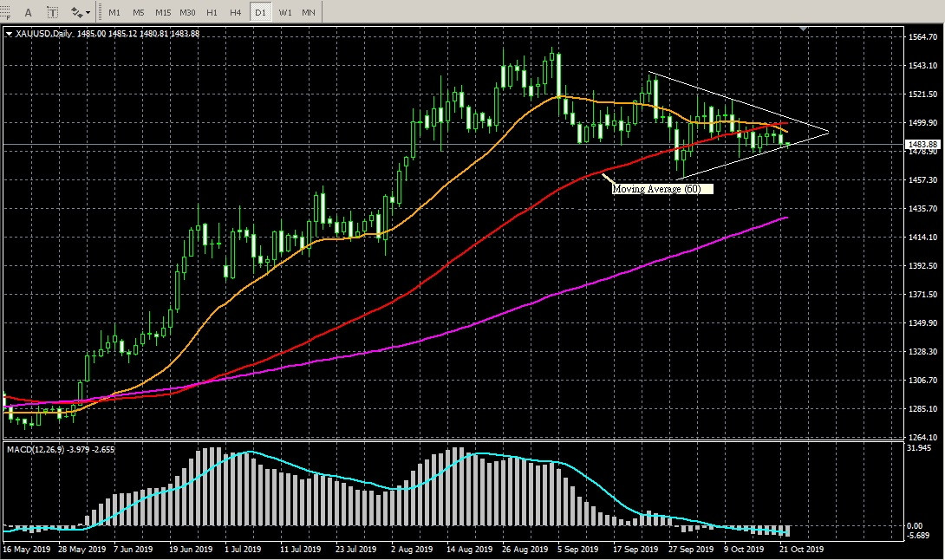The height and width of the screenshot is (560, 945).
Task: Click the XAUUSD,Daily chart title text
Action: click(44, 34)
